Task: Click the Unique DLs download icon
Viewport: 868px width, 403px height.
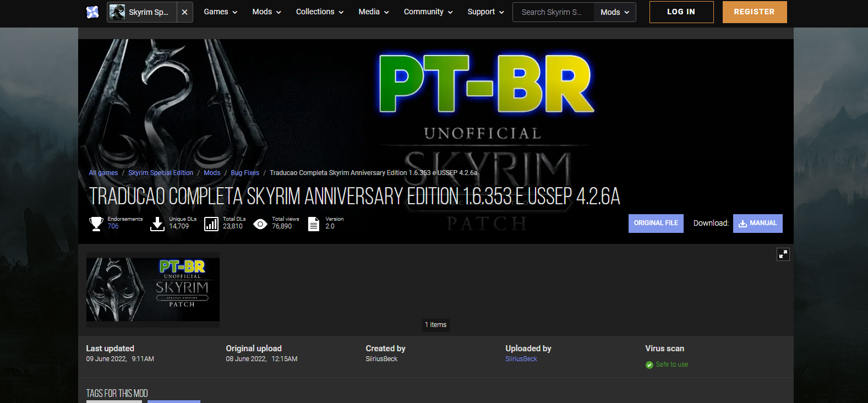Action: tap(157, 224)
